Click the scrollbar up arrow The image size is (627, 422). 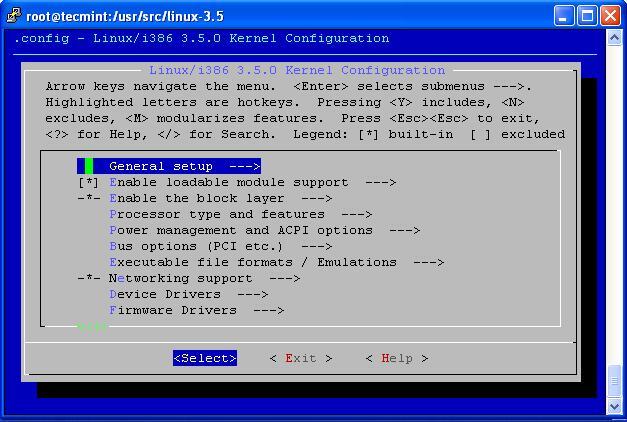click(614, 38)
